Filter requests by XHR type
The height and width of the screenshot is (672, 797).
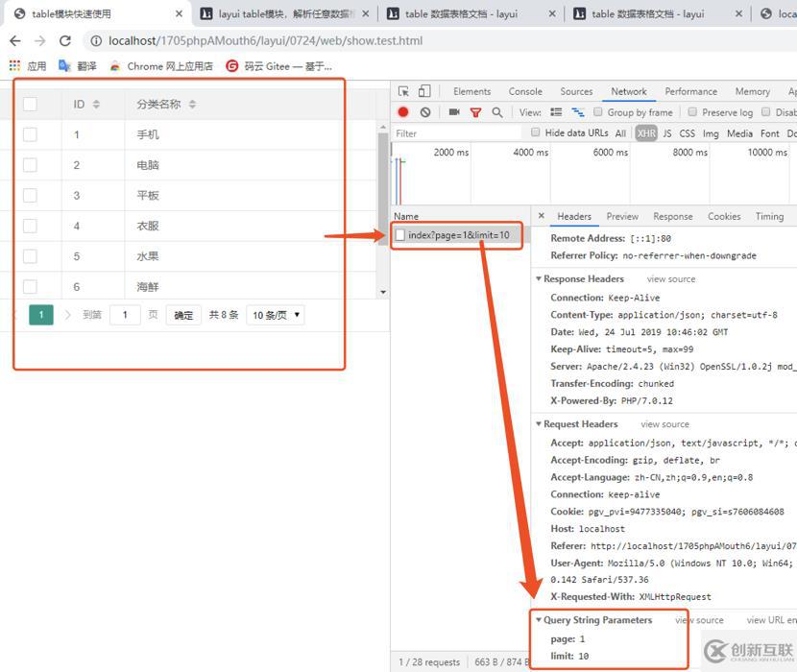click(646, 133)
